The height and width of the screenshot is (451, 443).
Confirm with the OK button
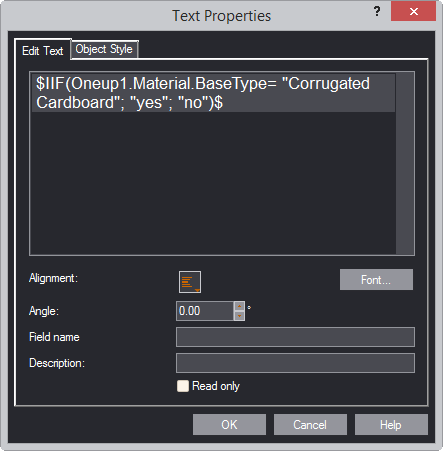coord(229,425)
